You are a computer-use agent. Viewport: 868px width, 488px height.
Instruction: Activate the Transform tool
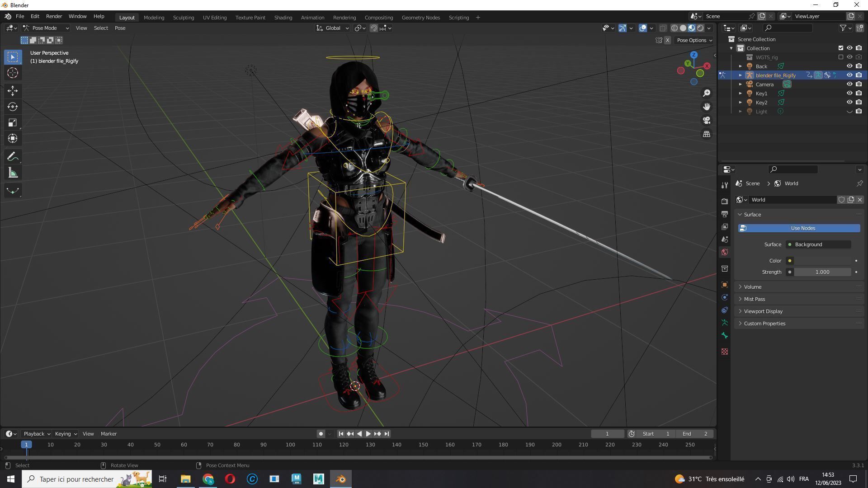tap(13, 139)
